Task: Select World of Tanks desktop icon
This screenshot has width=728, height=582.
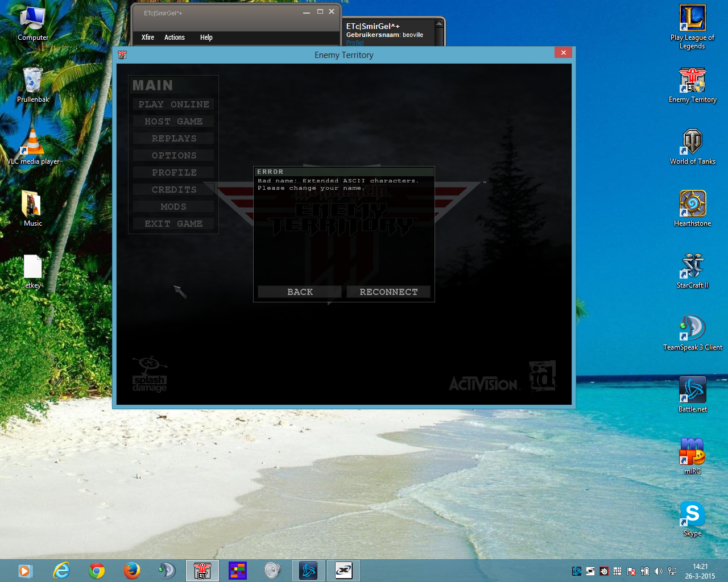Action: (x=692, y=143)
